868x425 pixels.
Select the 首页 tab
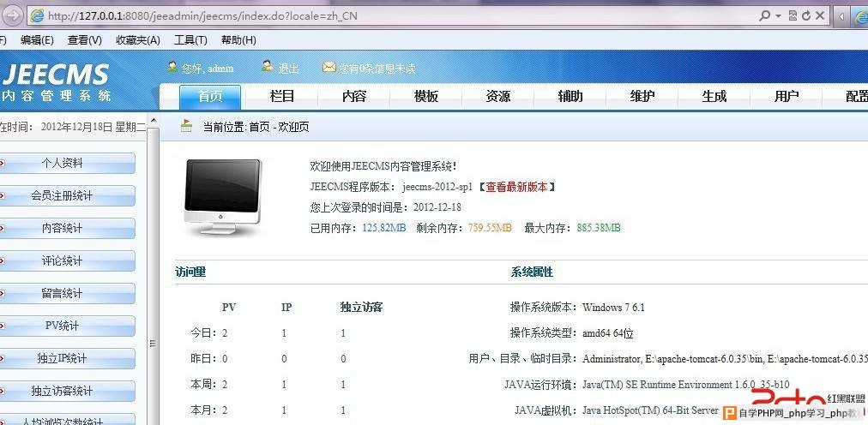coord(210,97)
